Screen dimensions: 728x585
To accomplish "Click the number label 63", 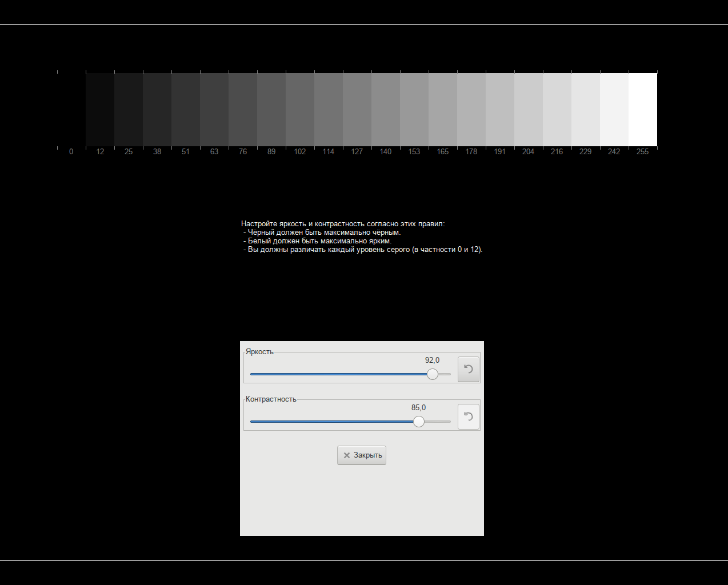I will click(x=214, y=152).
